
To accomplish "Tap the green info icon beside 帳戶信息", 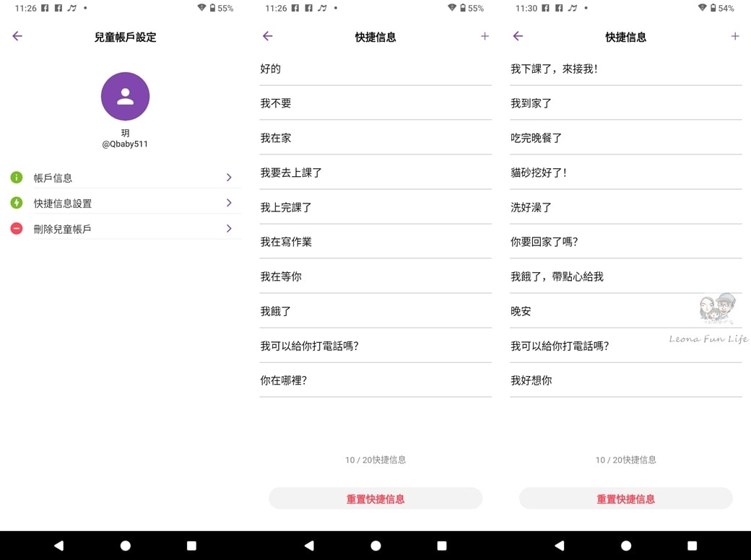I will [17, 178].
